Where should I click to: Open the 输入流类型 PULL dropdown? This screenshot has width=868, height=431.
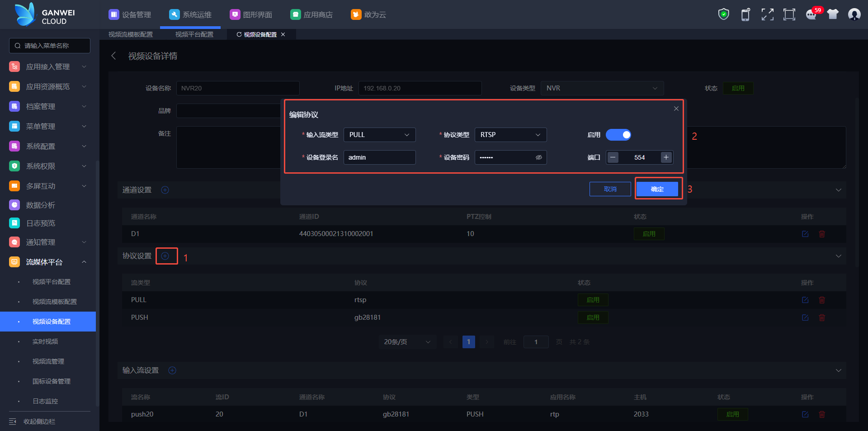point(379,135)
